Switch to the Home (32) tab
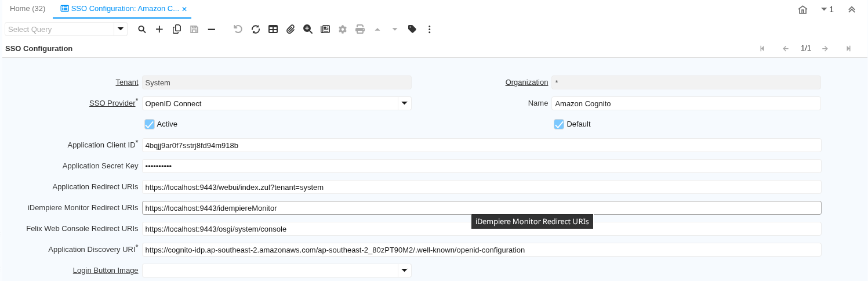This screenshot has width=868, height=281. 27,9
